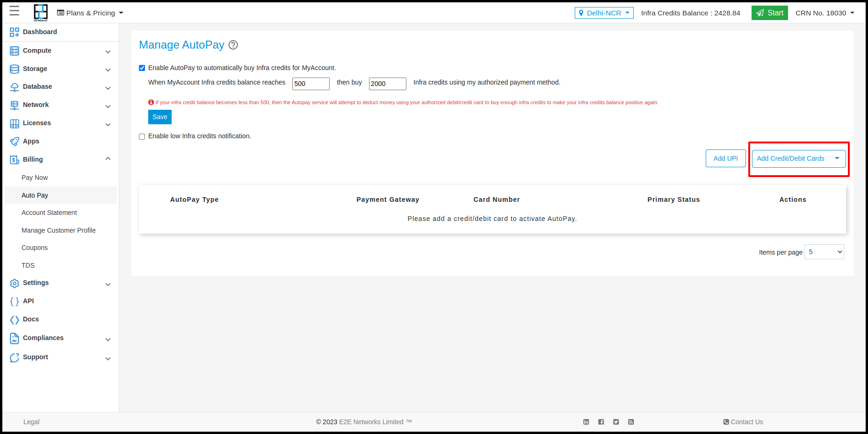Click the Compliances document icon
Viewport: 868px width, 434px height.
(14, 338)
